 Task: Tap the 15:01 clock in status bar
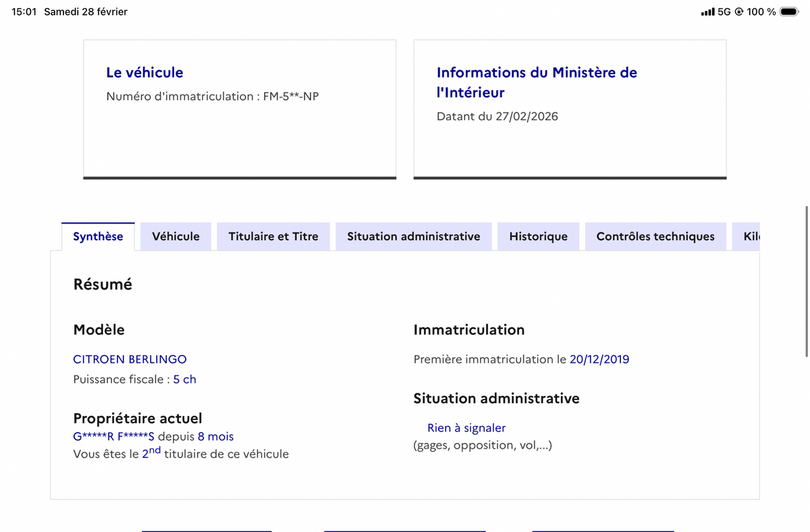(x=24, y=11)
